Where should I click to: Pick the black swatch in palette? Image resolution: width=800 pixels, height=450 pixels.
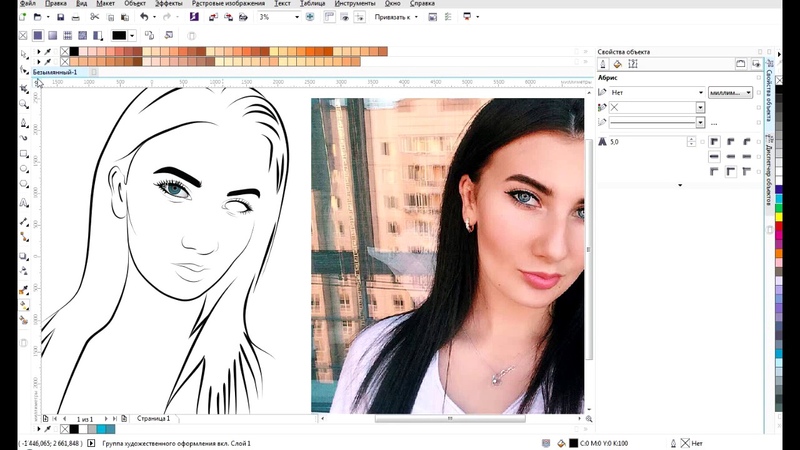(x=74, y=51)
